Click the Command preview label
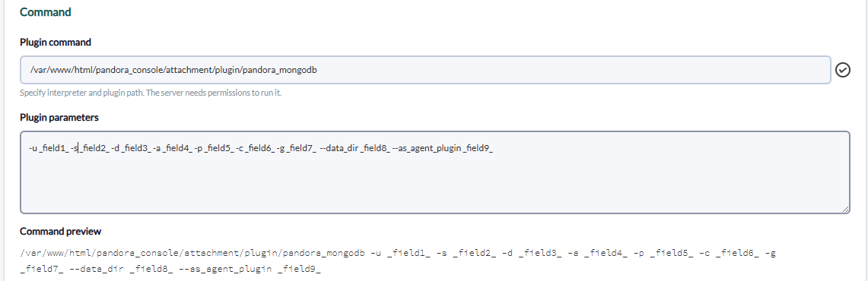The image size is (868, 281). 60,231
